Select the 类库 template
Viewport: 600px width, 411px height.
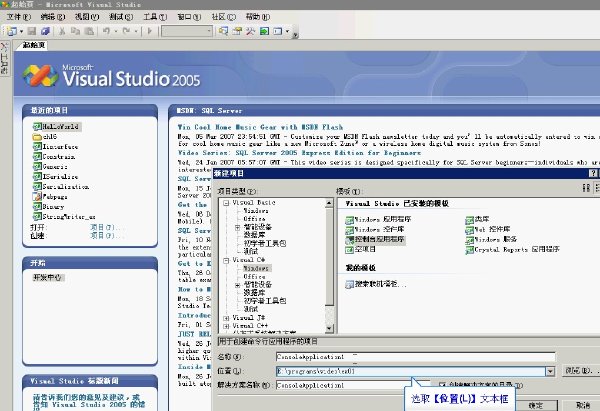(x=477, y=219)
